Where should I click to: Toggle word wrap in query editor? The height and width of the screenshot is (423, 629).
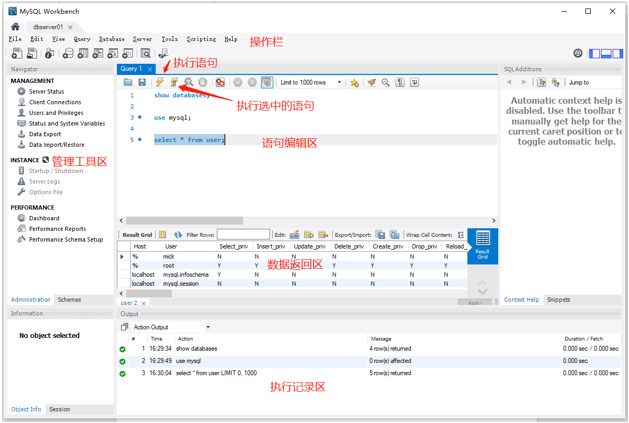click(414, 82)
